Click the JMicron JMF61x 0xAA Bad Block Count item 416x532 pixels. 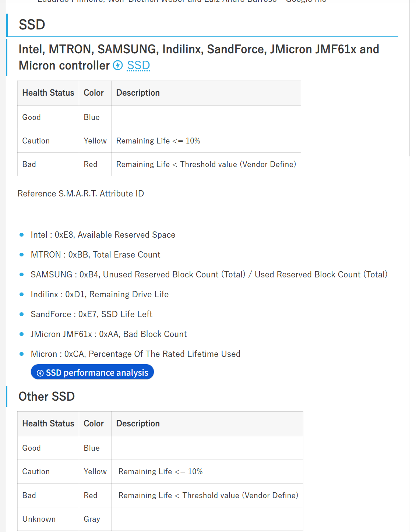pos(109,334)
